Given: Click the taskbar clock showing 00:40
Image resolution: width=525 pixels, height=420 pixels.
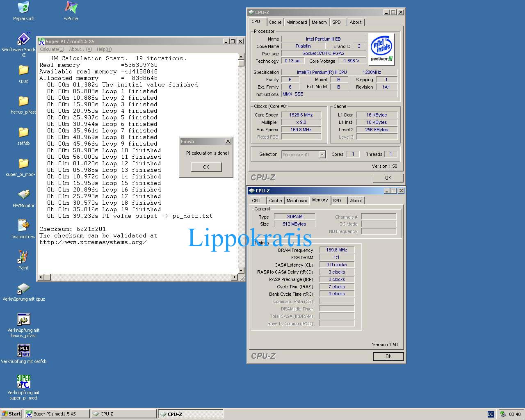Looking at the screenshot, I should (515, 414).
